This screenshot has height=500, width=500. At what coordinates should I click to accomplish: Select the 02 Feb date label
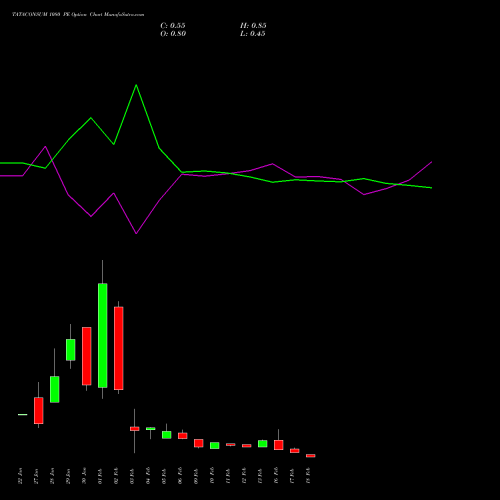pyautogui.click(x=116, y=476)
